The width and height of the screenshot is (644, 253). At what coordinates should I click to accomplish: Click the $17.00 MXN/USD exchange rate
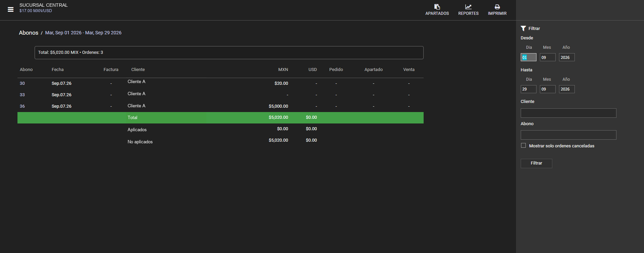pos(36,11)
